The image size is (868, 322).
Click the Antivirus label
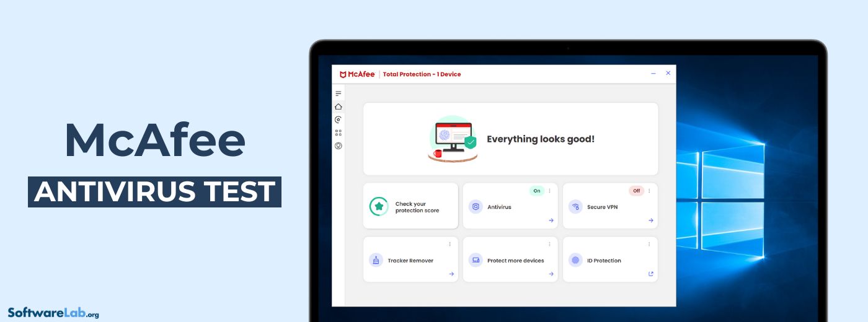coord(500,207)
